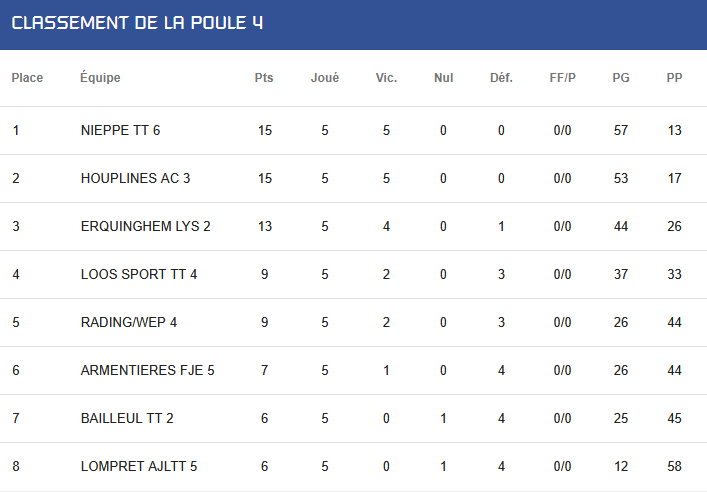Select the PP column header
This screenshot has height=492, width=707.
(674, 78)
